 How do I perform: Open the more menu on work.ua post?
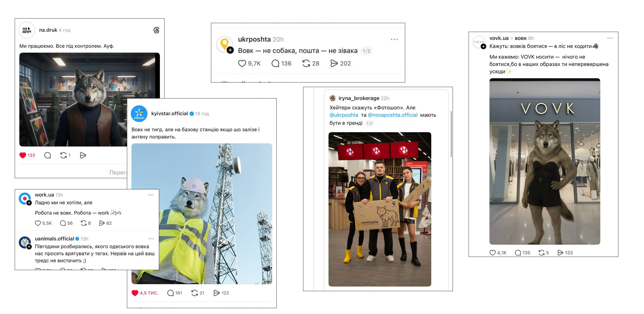pos(151,195)
